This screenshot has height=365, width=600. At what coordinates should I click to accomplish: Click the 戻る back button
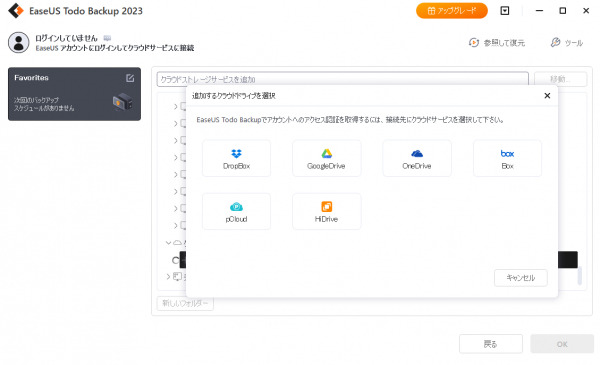(x=491, y=344)
